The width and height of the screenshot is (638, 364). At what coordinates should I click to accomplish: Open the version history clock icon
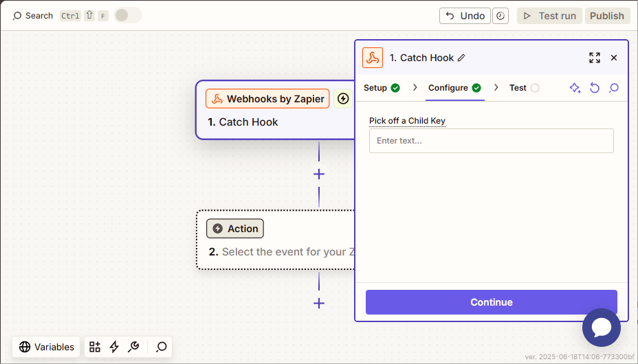[500, 16]
